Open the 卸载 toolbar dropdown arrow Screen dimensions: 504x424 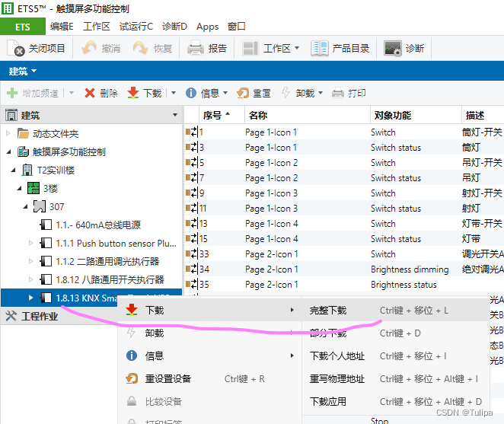[321, 93]
